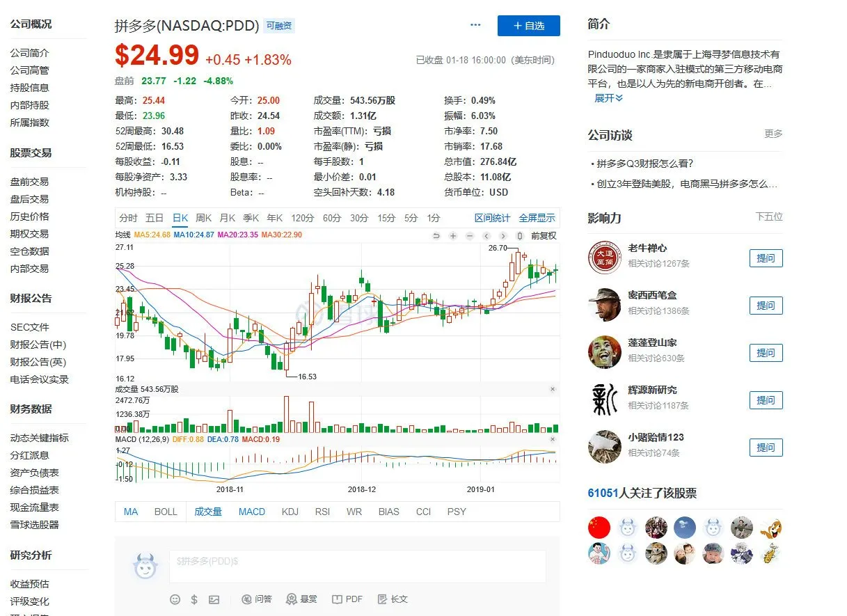Zoom in the K-line chart with plus icon
Screen dimensions: 847x616
tap(453, 236)
